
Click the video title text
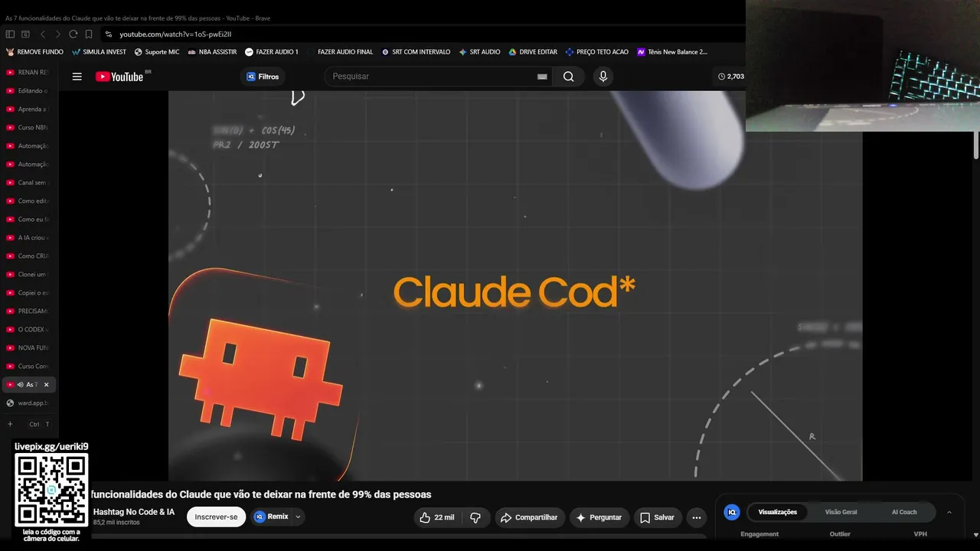tap(261, 494)
